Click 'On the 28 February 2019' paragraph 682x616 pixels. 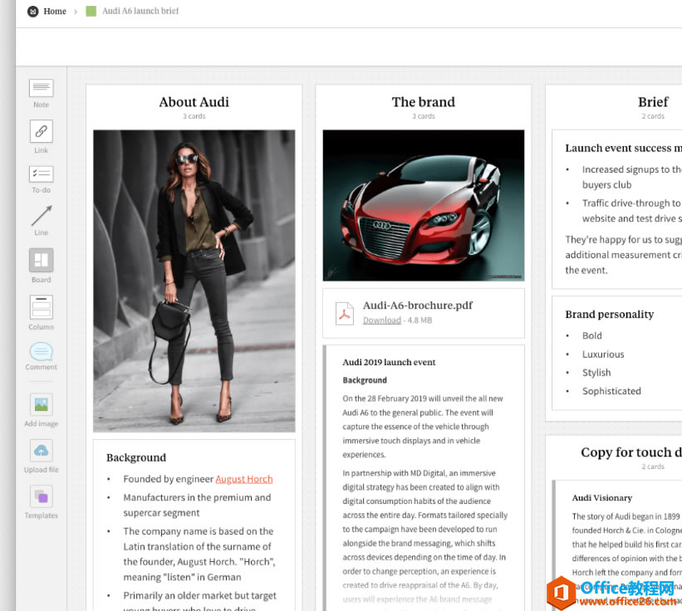tap(423, 427)
